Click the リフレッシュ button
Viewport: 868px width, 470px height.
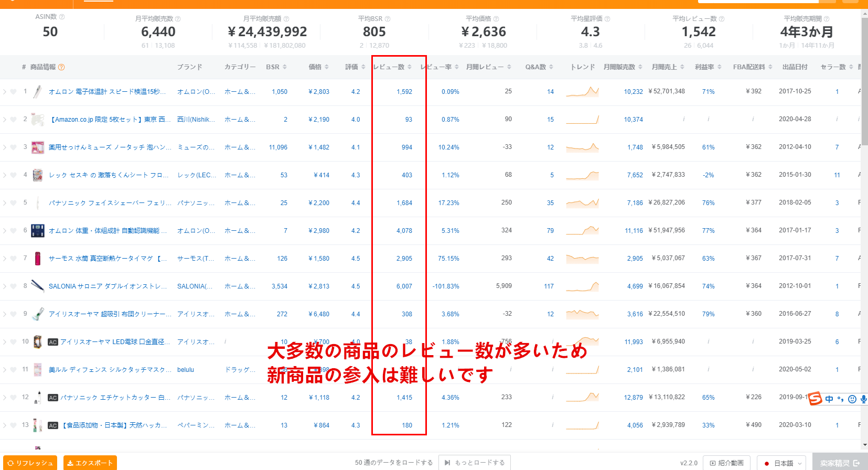pyautogui.click(x=30, y=463)
